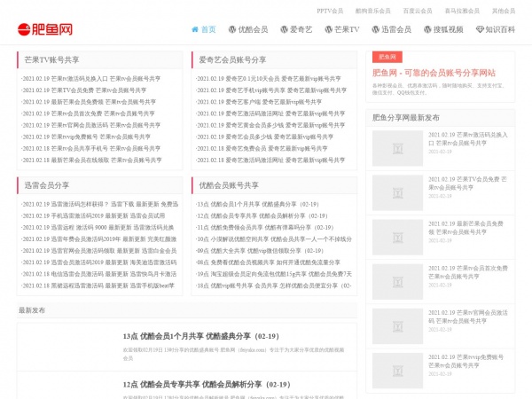Open article 爱奇艺会员多少钱

coord(264,137)
